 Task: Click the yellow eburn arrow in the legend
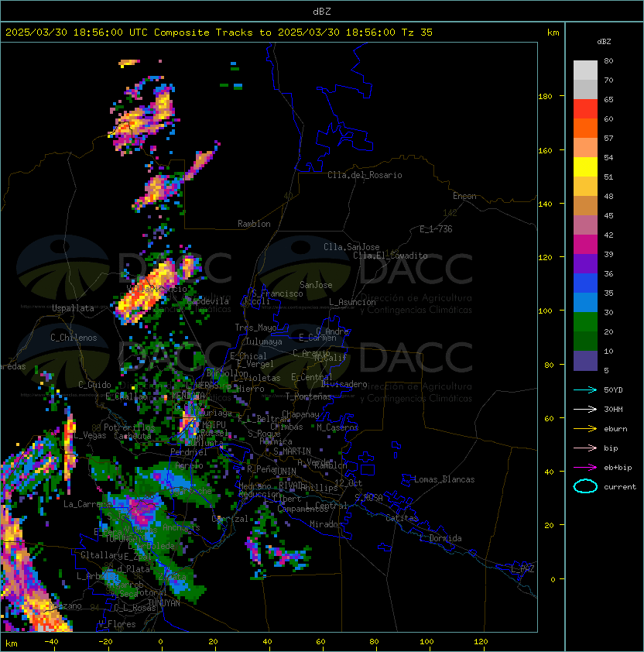tap(585, 429)
